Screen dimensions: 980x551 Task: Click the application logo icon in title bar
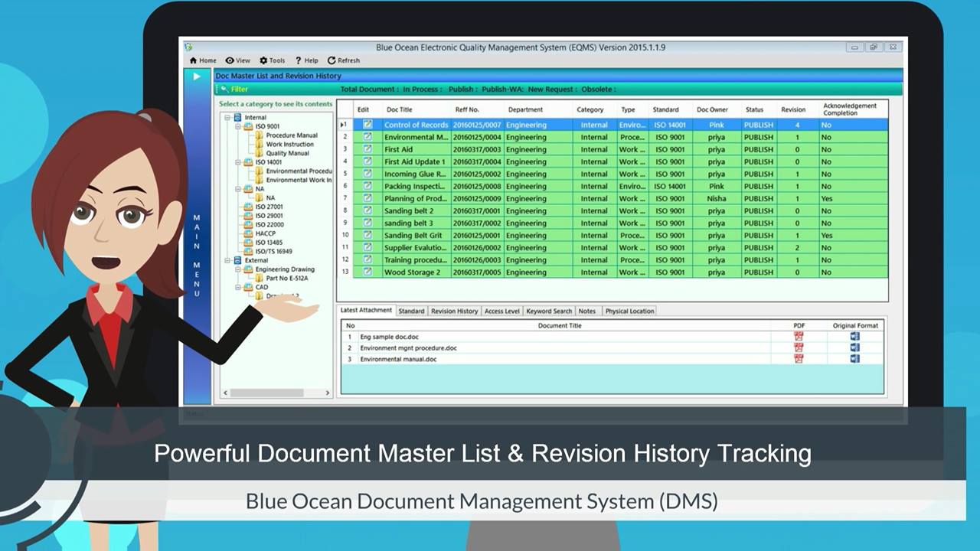click(188, 47)
